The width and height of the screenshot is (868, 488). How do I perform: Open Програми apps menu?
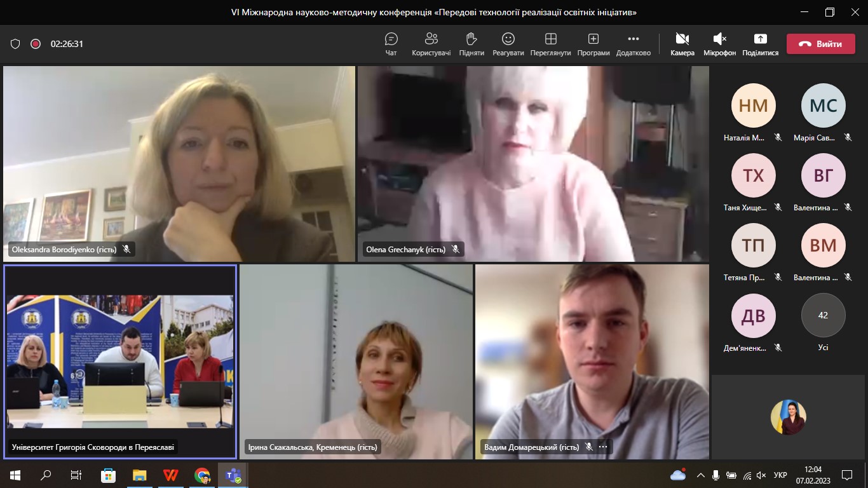[593, 44]
